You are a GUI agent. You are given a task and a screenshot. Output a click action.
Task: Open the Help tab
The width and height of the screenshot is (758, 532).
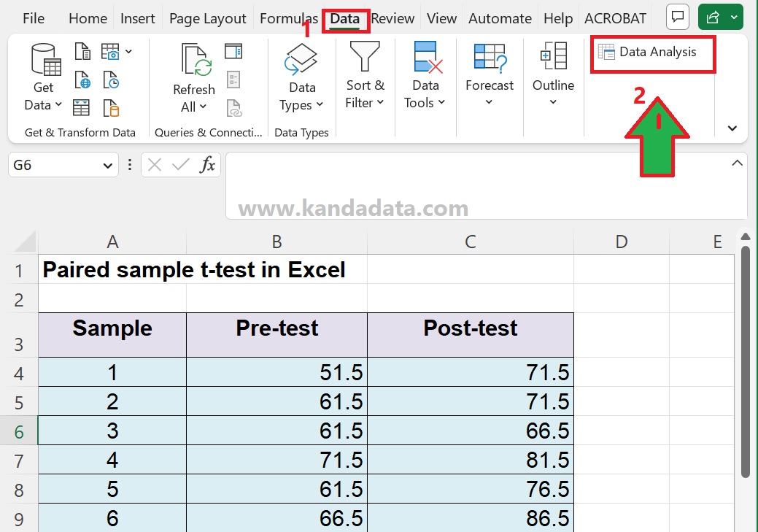pyautogui.click(x=558, y=19)
